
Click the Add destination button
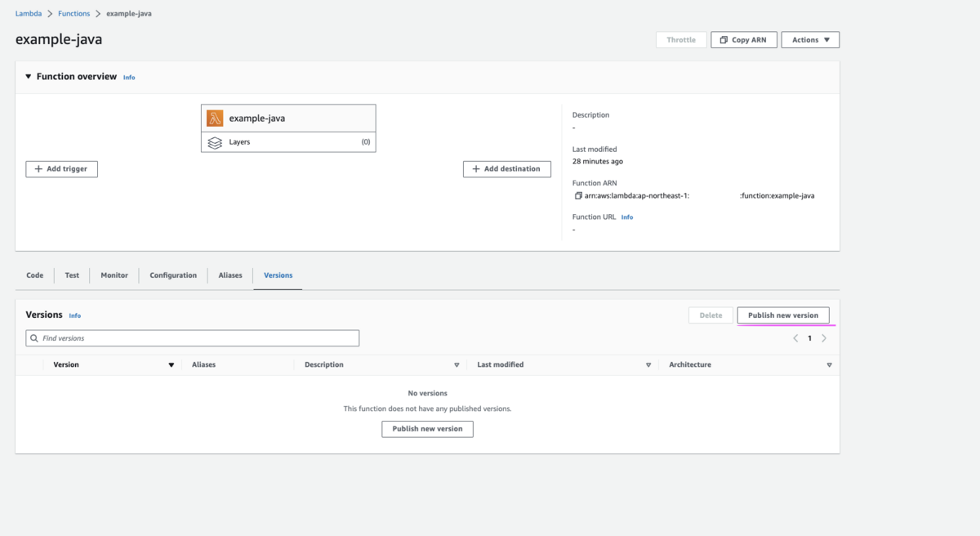[x=507, y=169]
